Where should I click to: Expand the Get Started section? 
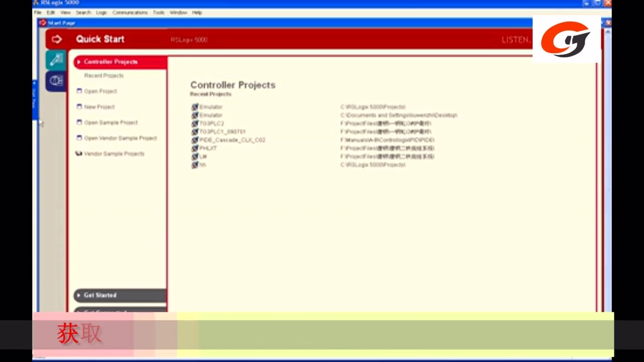coord(120,295)
